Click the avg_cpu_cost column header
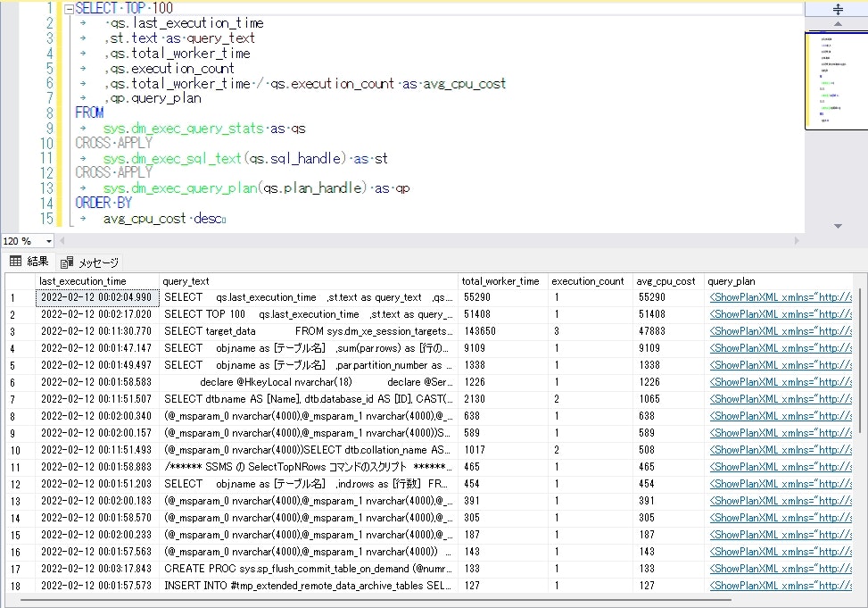The width and height of the screenshot is (868, 608). click(x=669, y=281)
